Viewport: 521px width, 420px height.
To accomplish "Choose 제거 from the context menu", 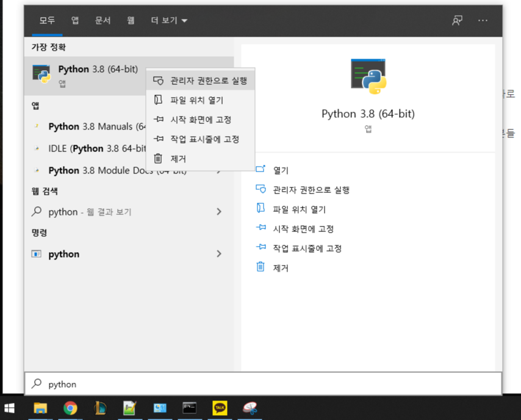I will click(x=200, y=159).
